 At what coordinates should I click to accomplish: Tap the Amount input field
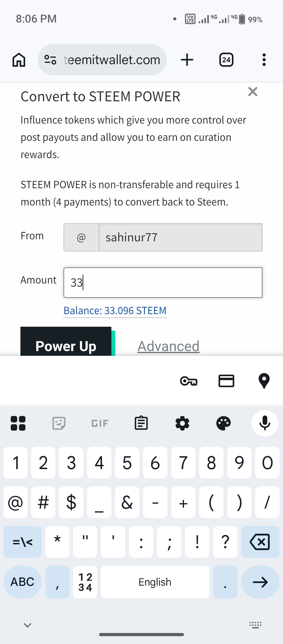pos(162,282)
